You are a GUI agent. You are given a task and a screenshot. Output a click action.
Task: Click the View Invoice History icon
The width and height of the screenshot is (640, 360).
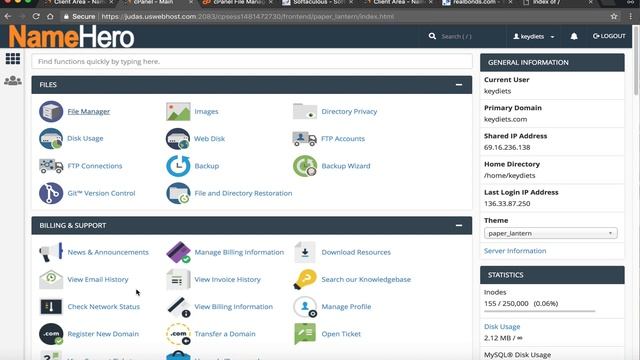(x=178, y=280)
